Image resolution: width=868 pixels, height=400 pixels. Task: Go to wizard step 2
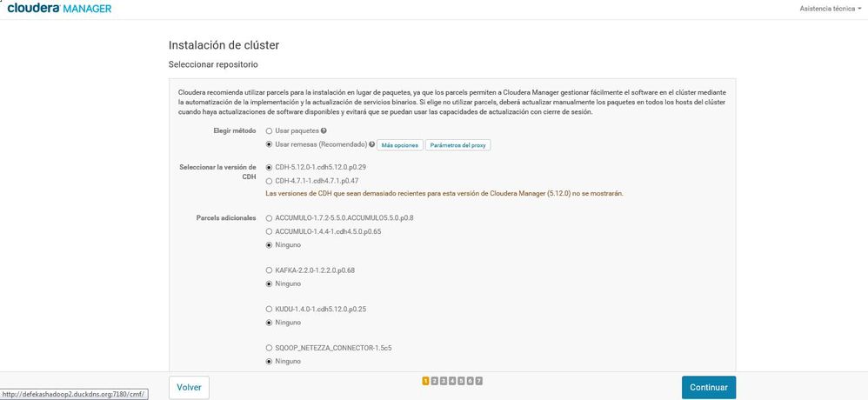tap(435, 381)
